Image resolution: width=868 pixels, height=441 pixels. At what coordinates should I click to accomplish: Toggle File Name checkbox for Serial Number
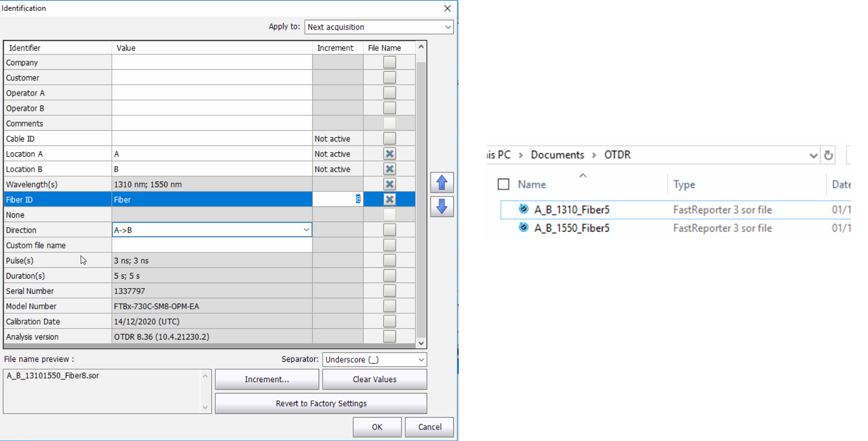[389, 291]
